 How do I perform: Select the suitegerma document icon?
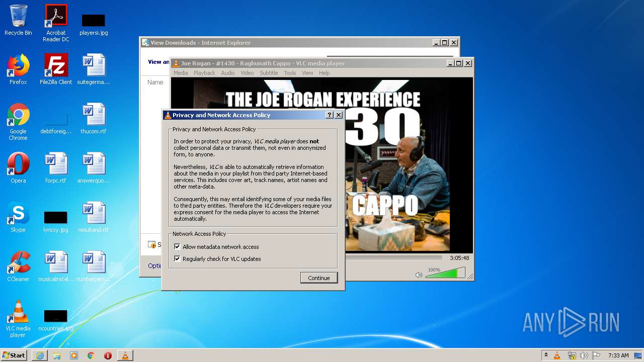pos(94,69)
